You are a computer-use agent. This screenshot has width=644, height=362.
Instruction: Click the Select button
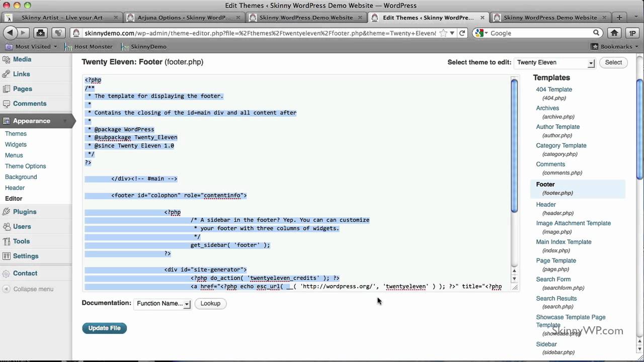613,62
